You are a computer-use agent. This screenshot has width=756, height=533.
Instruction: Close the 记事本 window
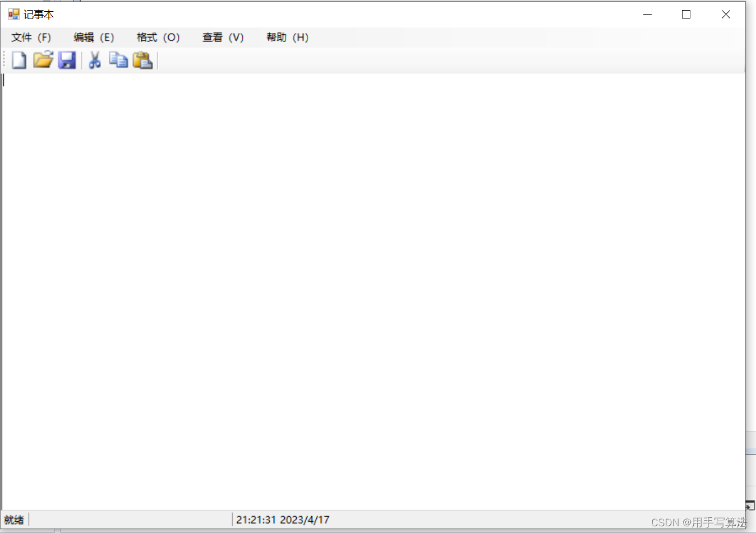click(x=726, y=14)
